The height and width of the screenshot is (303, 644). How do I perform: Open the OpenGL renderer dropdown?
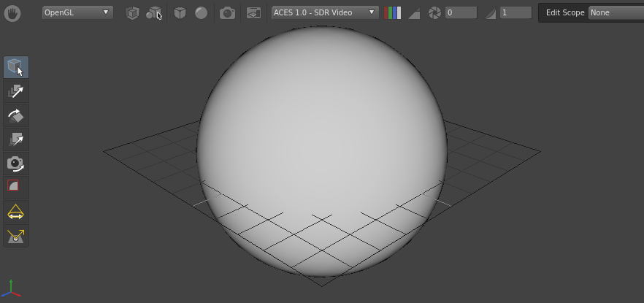click(77, 12)
